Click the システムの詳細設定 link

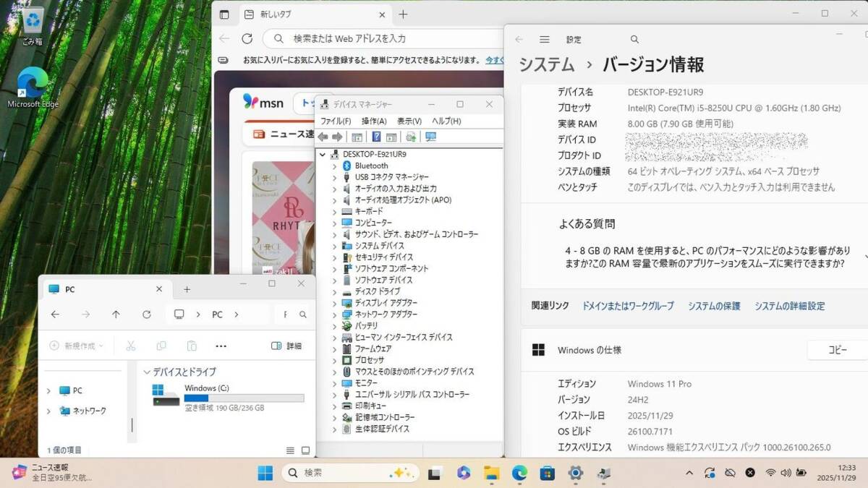(x=789, y=306)
